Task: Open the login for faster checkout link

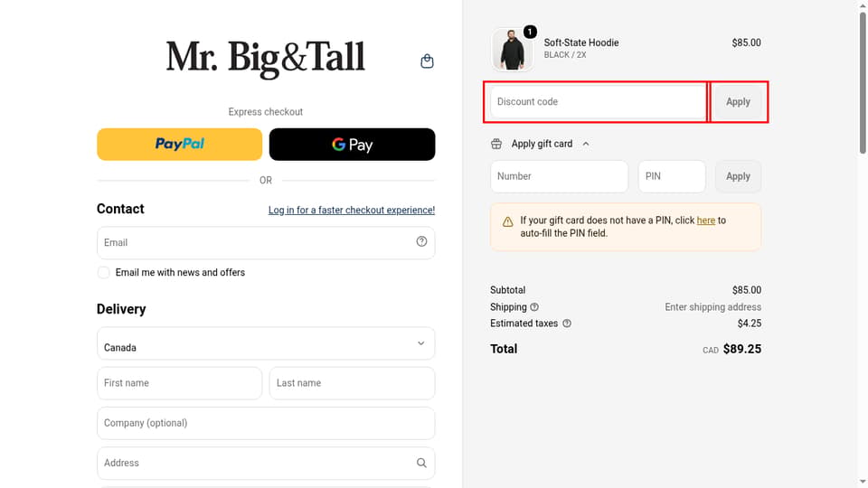Action: click(352, 211)
